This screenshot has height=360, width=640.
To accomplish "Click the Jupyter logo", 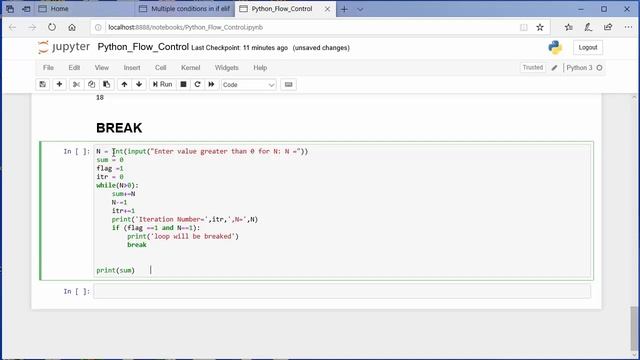I will pos(64,47).
